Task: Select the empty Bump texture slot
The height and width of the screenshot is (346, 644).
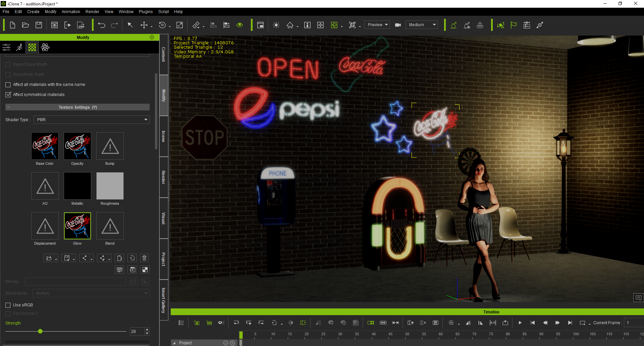Action: coord(110,146)
